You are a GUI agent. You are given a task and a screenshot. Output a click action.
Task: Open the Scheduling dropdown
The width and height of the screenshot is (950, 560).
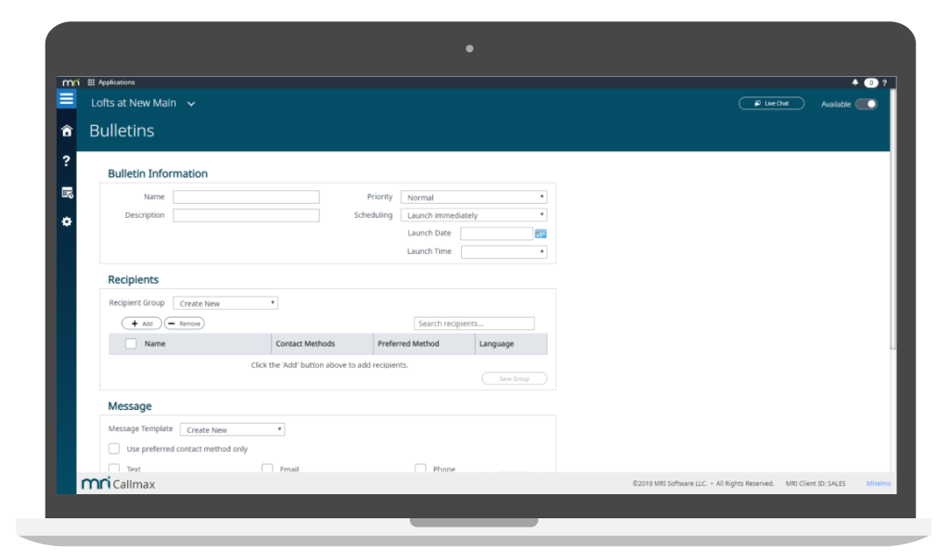pos(474,215)
